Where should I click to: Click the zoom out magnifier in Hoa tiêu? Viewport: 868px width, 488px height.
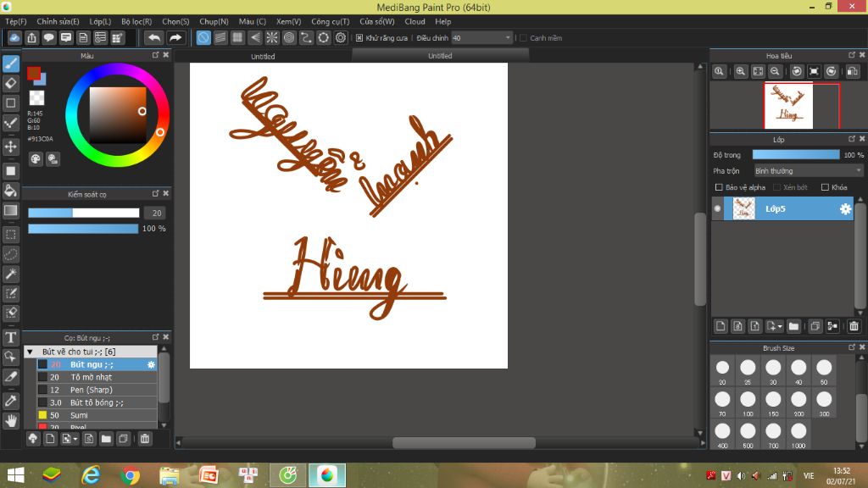pyautogui.click(x=775, y=71)
